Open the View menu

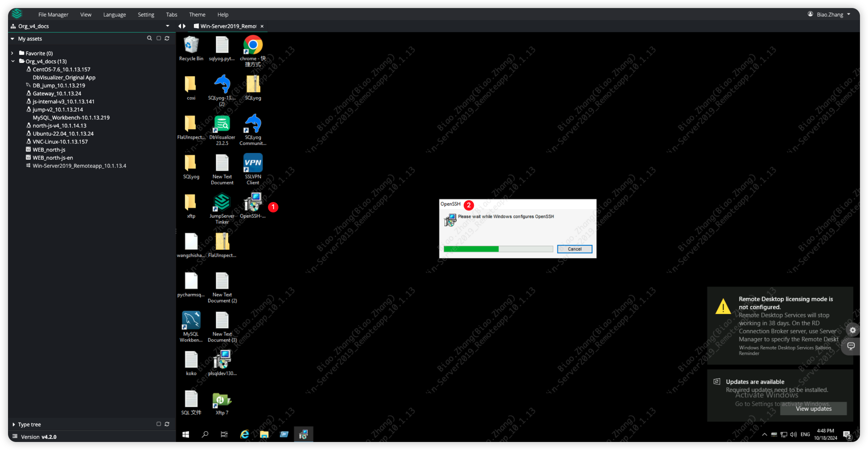point(86,15)
